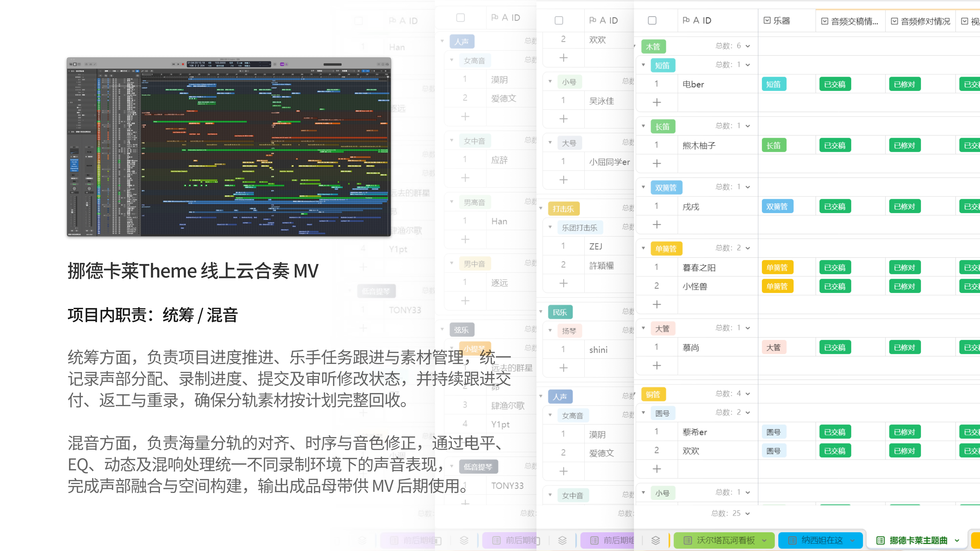Viewport: 980px width, 551px height.
Task: Collapse the 乐团打击乐 group triangle
Action: [x=550, y=227]
